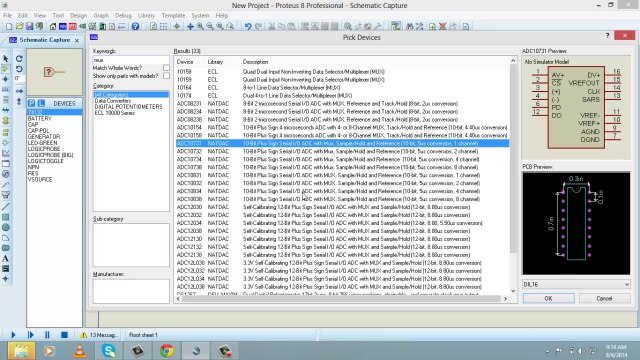Select the 10164 ECL row in results
This screenshot has height=360, width=640.
pos(342,88)
